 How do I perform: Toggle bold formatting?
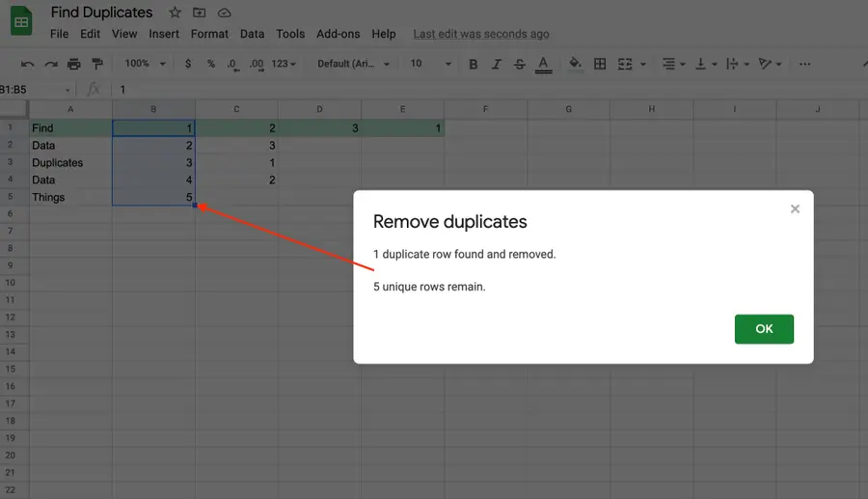point(473,64)
